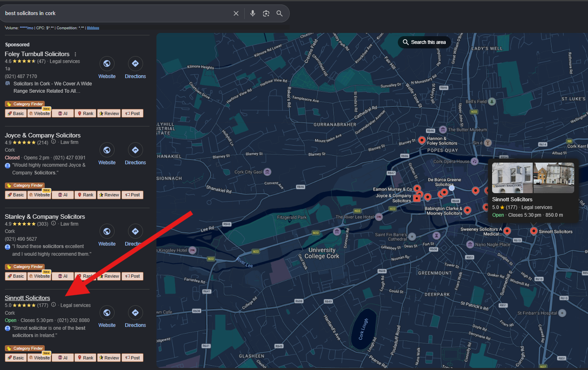Image resolution: width=588 pixels, height=370 pixels.
Task: Click The Butter Museum map marker
Action: 443,130
